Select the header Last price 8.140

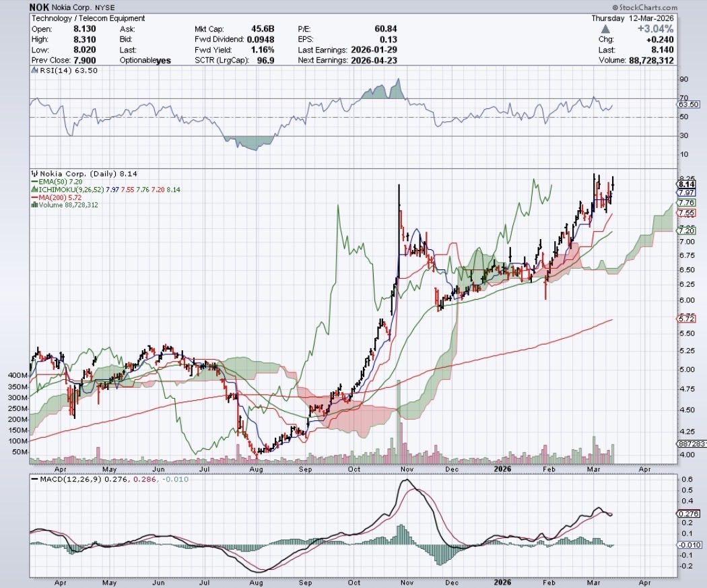[x=663, y=50]
